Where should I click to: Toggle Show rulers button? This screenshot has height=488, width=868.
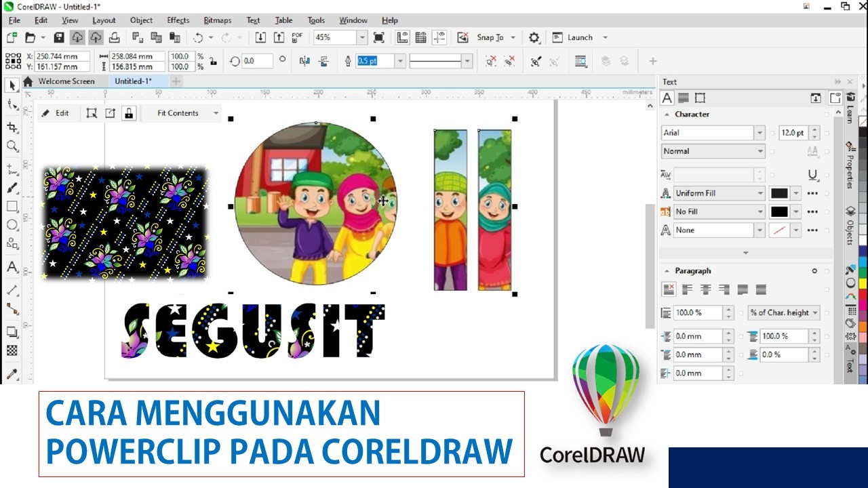coord(403,37)
